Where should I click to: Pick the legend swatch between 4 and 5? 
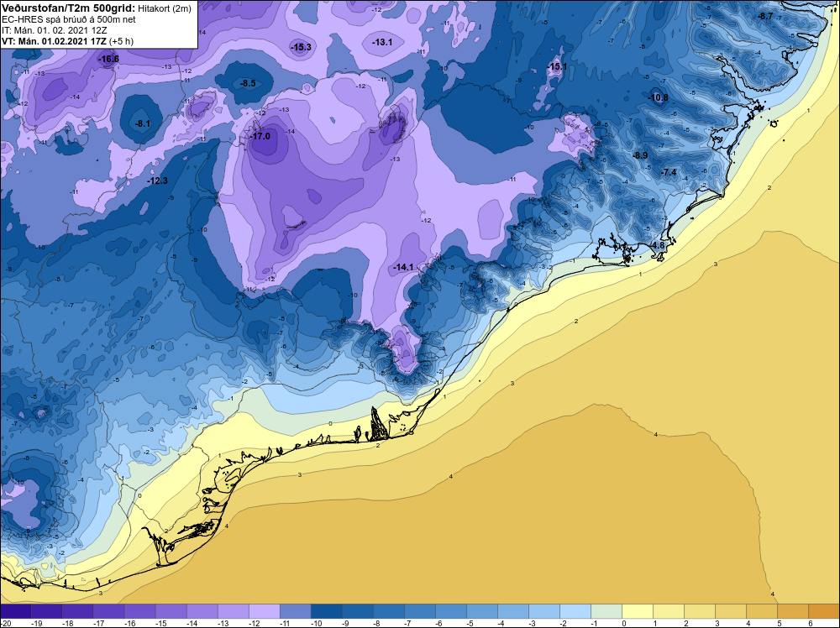pos(762,611)
